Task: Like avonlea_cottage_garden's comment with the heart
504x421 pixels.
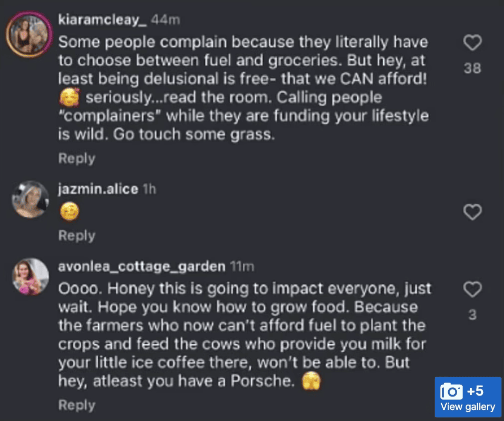Action: tap(472, 289)
